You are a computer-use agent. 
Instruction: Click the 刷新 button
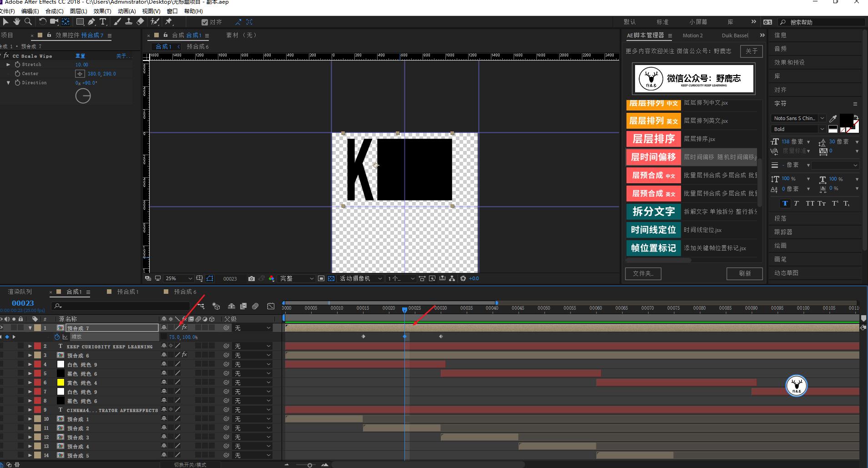coord(744,273)
